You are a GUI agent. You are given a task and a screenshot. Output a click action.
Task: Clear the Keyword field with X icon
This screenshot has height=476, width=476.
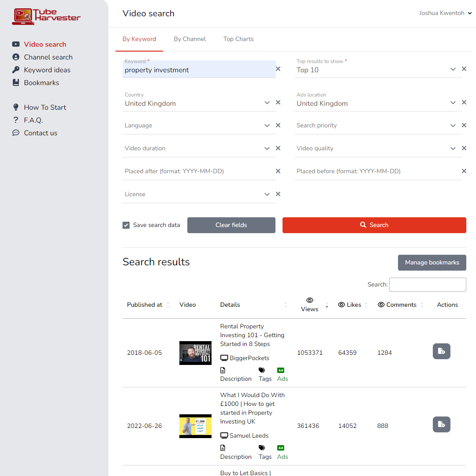(278, 69)
